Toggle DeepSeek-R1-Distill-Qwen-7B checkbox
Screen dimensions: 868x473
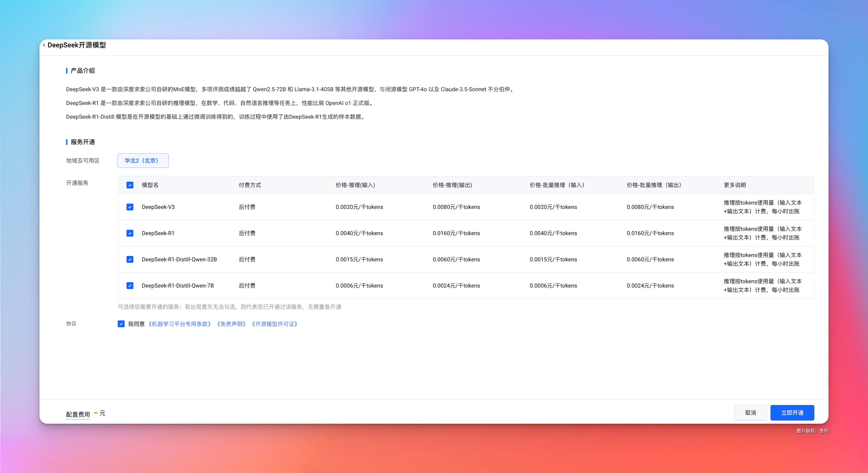pyautogui.click(x=130, y=286)
